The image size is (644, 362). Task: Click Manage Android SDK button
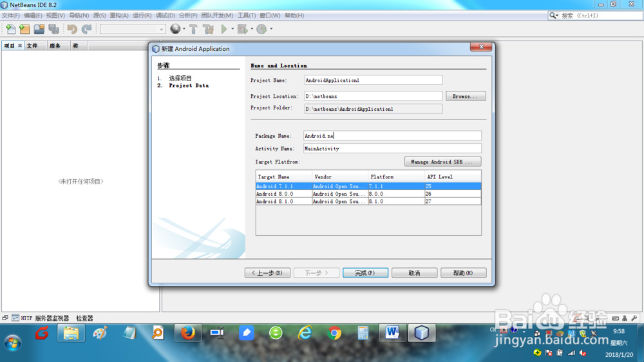[x=442, y=162]
